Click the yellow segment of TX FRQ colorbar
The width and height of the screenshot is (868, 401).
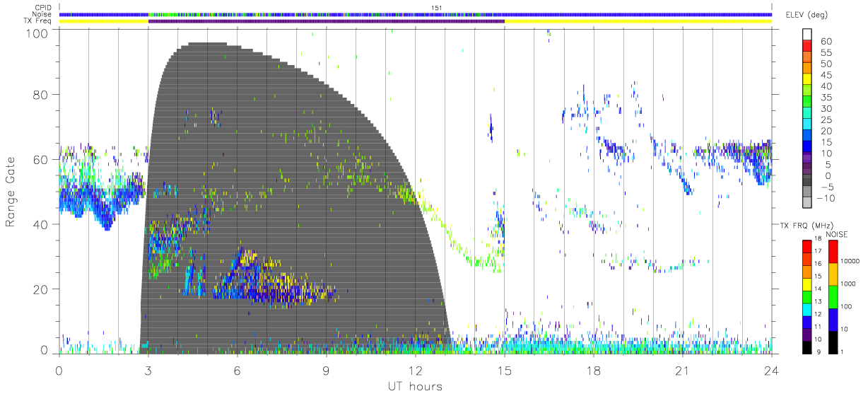point(807,283)
